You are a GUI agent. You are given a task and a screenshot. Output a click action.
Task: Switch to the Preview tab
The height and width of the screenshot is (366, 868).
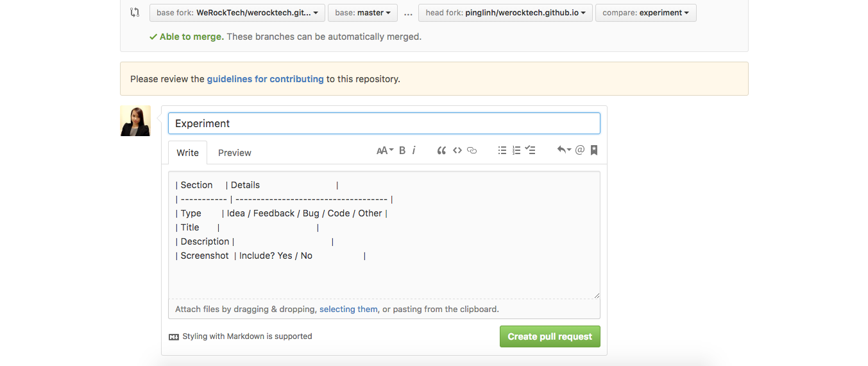234,153
